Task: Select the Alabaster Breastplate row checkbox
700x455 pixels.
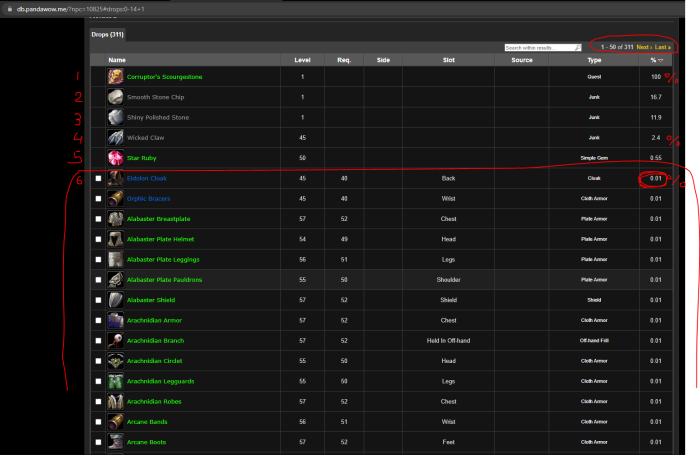Action: coord(98,219)
